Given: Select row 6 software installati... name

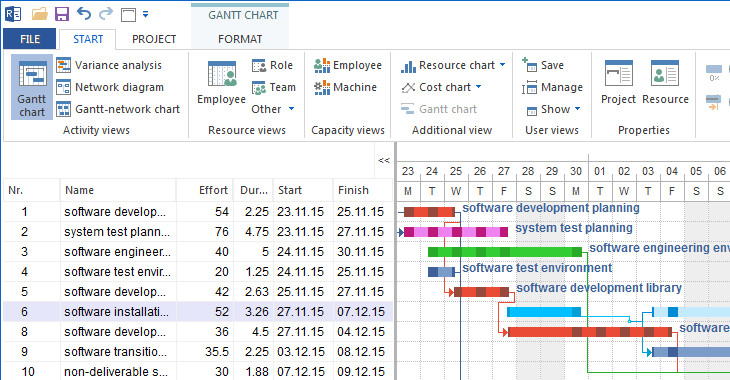Looking at the screenshot, I should tap(116, 312).
